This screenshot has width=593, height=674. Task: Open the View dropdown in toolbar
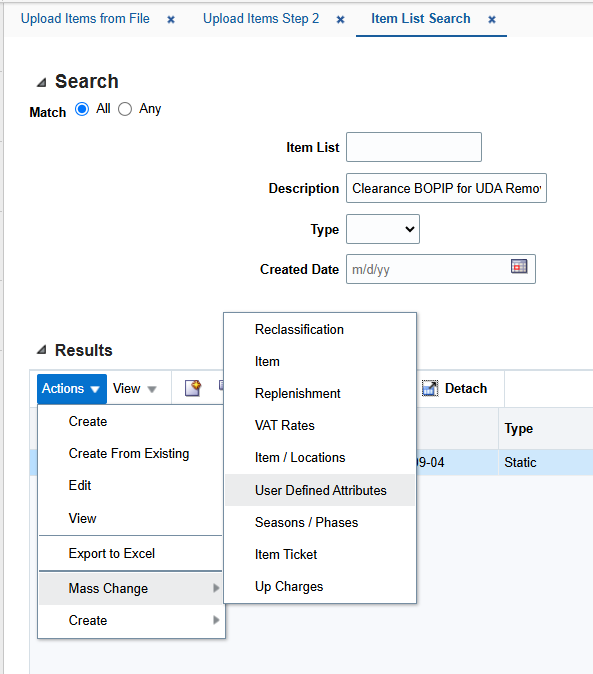pyautogui.click(x=134, y=389)
